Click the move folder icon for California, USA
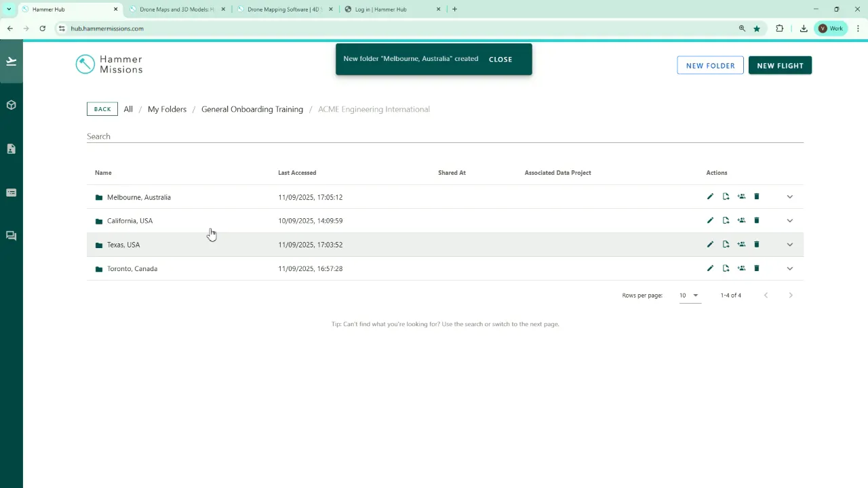Image resolution: width=868 pixels, height=488 pixels. coord(726,220)
